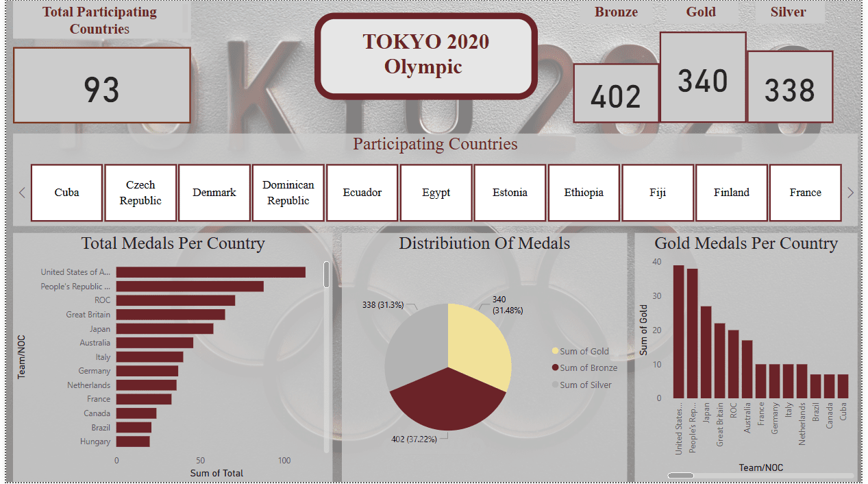This screenshot has height=484, width=868.
Task: Select the Fiji country filter button
Action: pyautogui.click(x=658, y=193)
